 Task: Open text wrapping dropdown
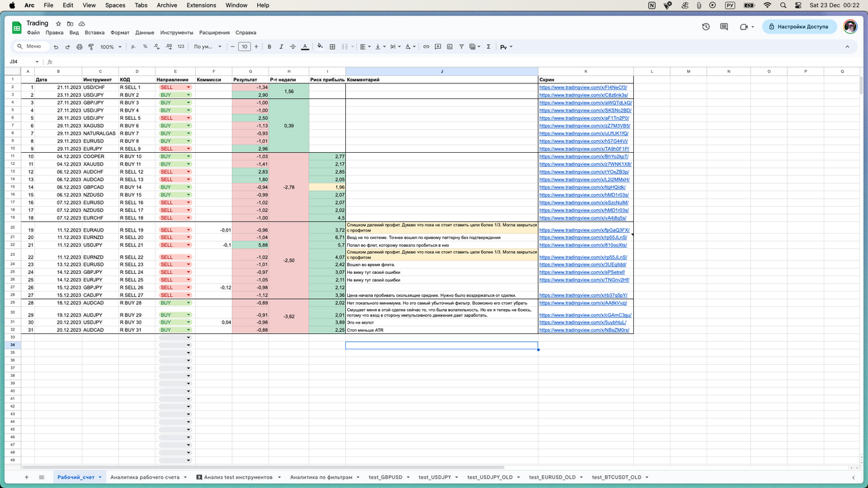pyautogui.click(x=395, y=47)
